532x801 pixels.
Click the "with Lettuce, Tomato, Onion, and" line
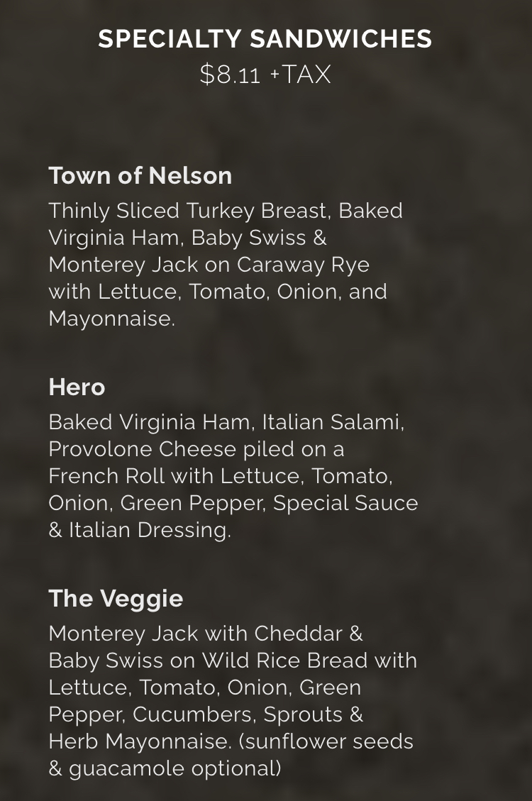(218, 292)
